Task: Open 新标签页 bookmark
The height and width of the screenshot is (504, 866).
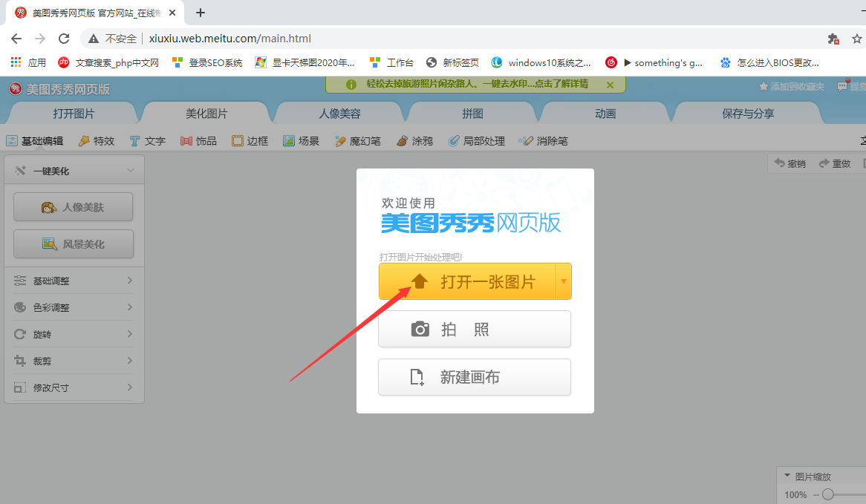Action: 453,62
